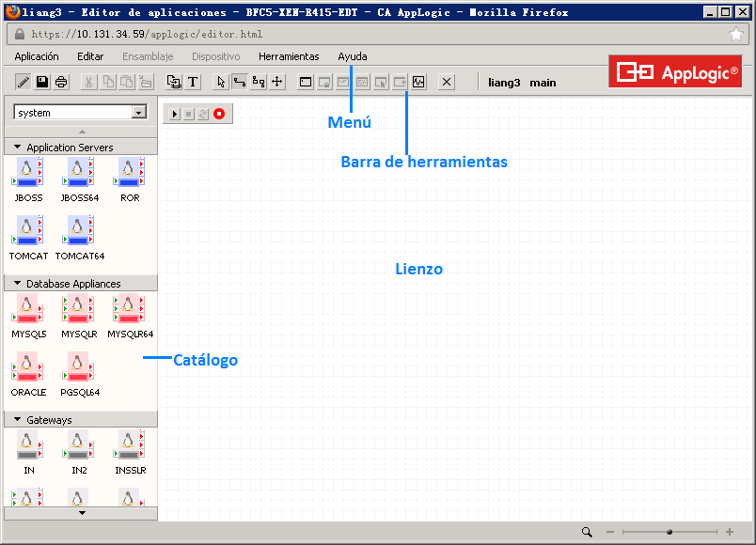756x545 pixels.
Task: Open the Dispositivo menu
Action: 216,56
